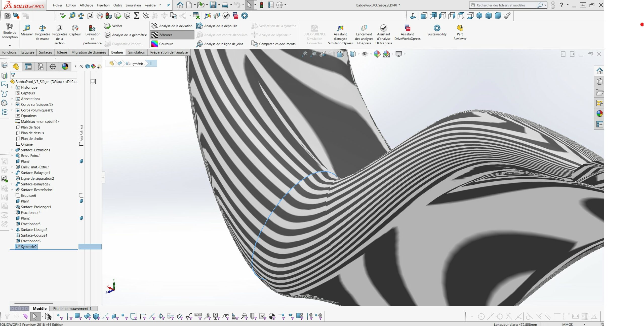Open the Sustainability tool
Image resolution: width=644 pixels, height=326 pixels.
[437, 31]
